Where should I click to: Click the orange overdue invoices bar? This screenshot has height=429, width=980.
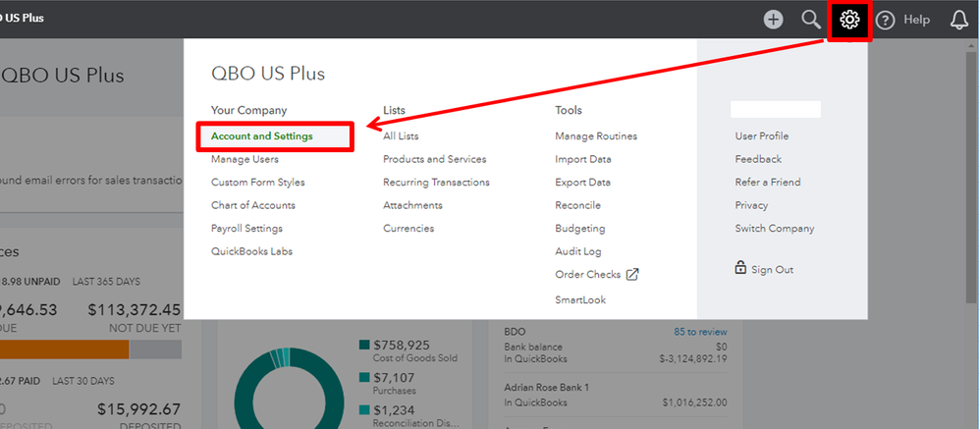click(64, 349)
